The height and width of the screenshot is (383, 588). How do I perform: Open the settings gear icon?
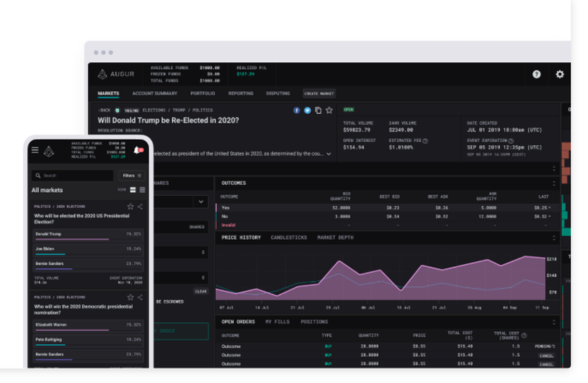[x=560, y=74]
